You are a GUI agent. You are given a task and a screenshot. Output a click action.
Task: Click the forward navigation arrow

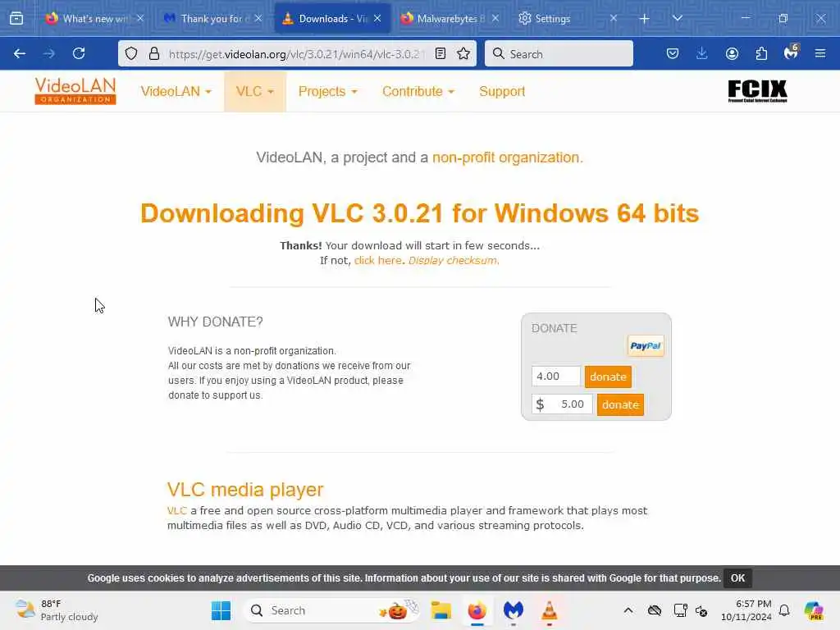click(48, 53)
